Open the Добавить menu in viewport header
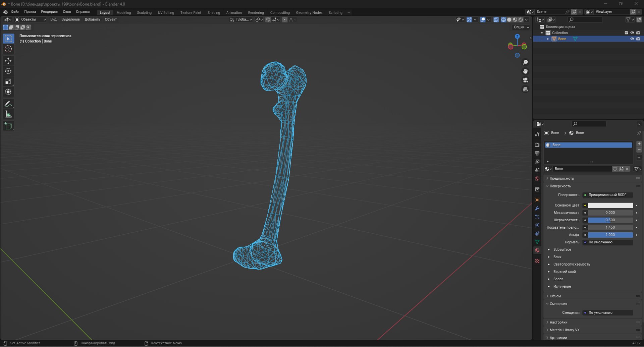Image resolution: width=644 pixels, height=347 pixels. tap(92, 19)
